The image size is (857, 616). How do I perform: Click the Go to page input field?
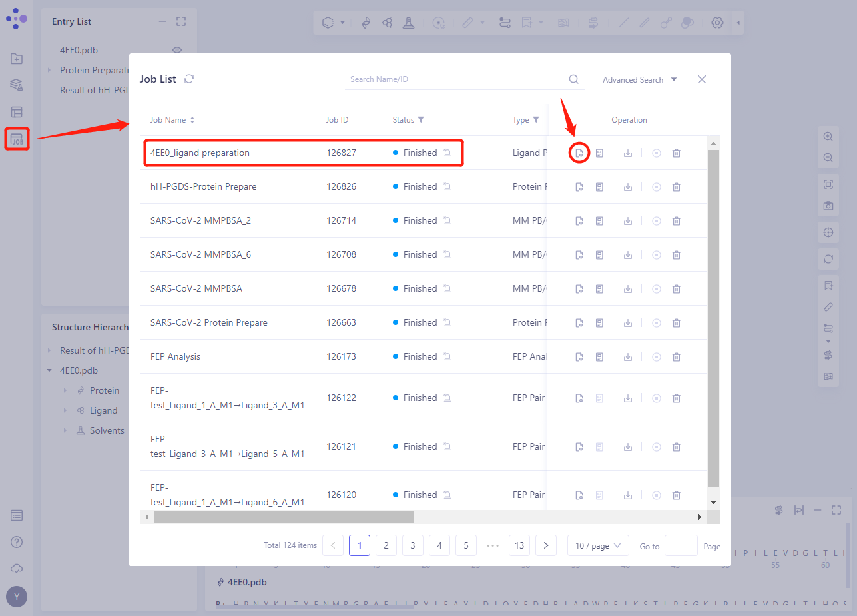click(681, 545)
